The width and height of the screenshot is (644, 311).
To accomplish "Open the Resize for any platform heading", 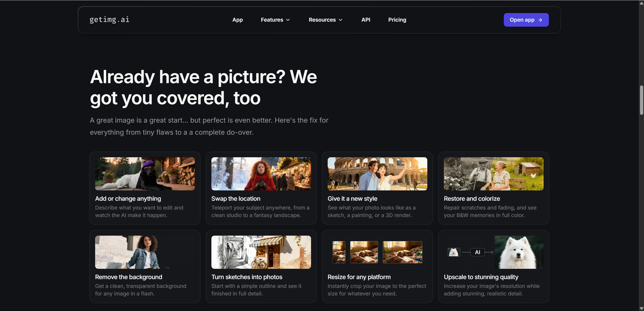I will point(359,277).
